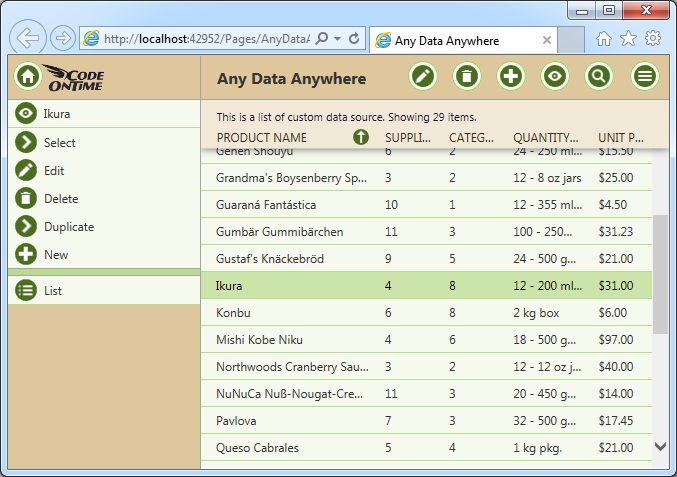Viewport: 677px width, 477px height.
Task: Choose Edit in the sidebar menu
Action: click(54, 171)
